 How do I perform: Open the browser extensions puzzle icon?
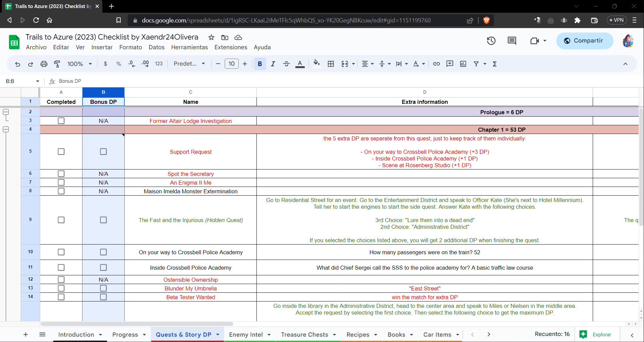(577, 20)
